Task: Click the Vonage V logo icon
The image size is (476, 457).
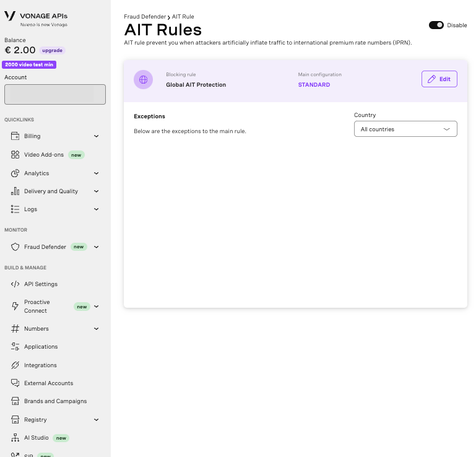Action: click(10, 15)
